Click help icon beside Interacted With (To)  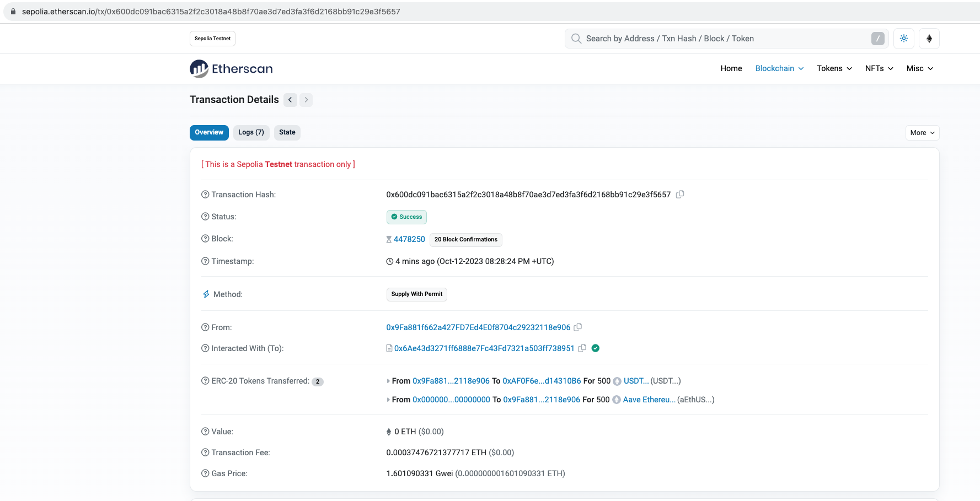(205, 348)
